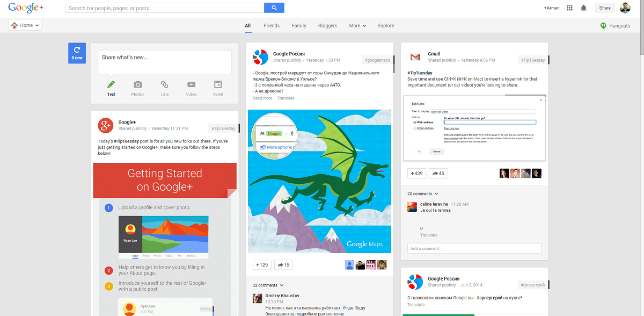Open Google+ page avatar in Getting Started post
Screen dimensions: 644x316
click(x=105, y=125)
